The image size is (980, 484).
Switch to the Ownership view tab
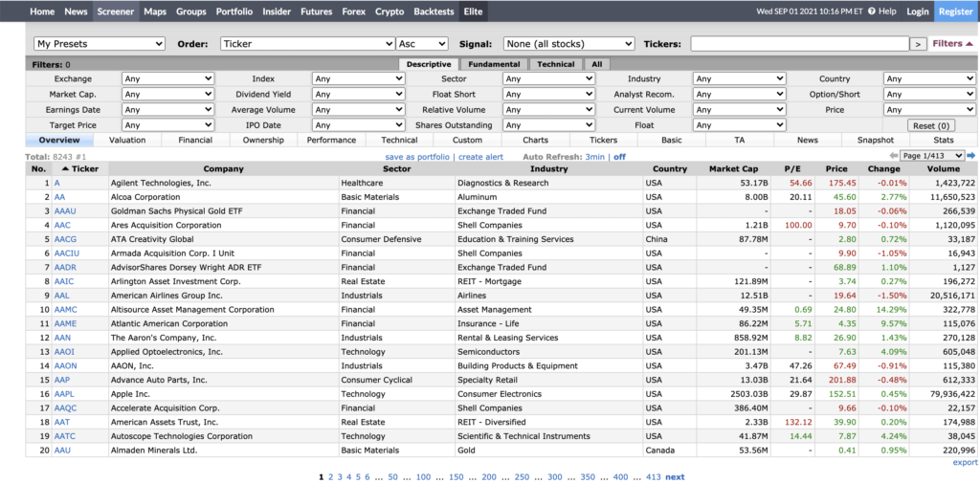(263, 140)
